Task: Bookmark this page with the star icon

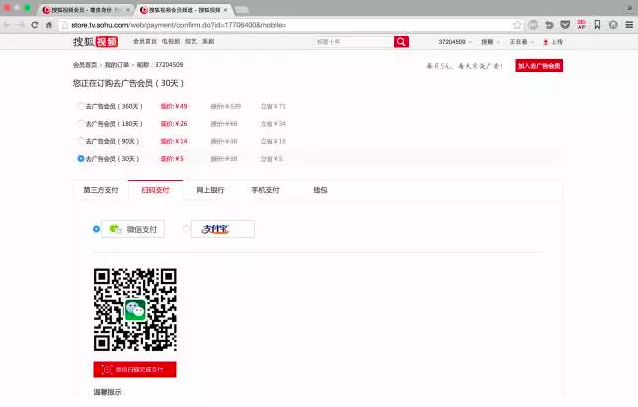Action: pyautogui.click(x=517, y=25)
